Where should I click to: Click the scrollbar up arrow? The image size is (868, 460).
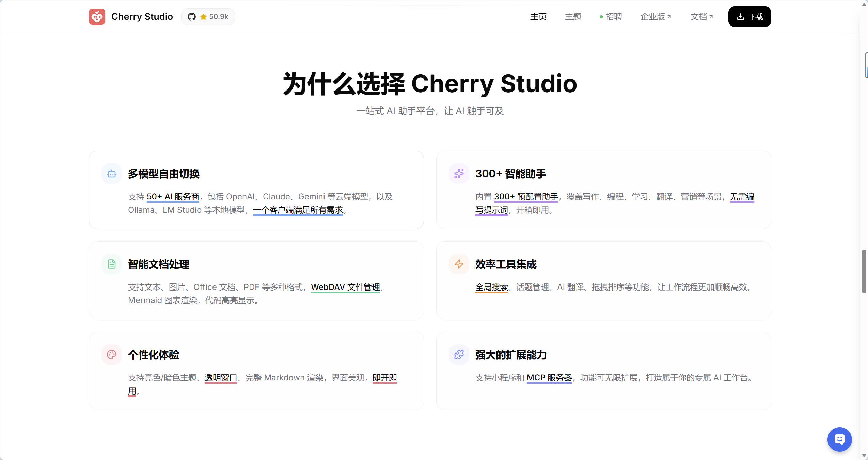click(864, 4)
